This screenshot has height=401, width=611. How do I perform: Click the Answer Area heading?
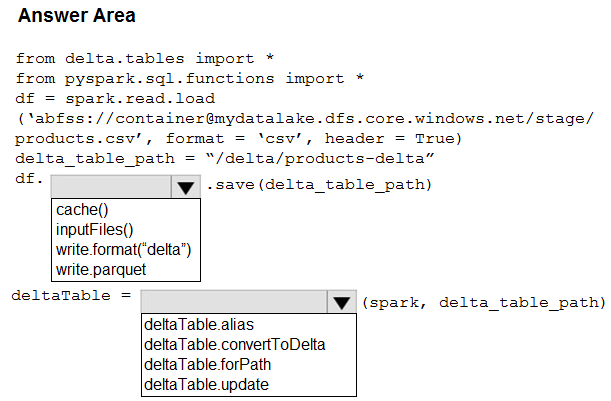[77, 16]
